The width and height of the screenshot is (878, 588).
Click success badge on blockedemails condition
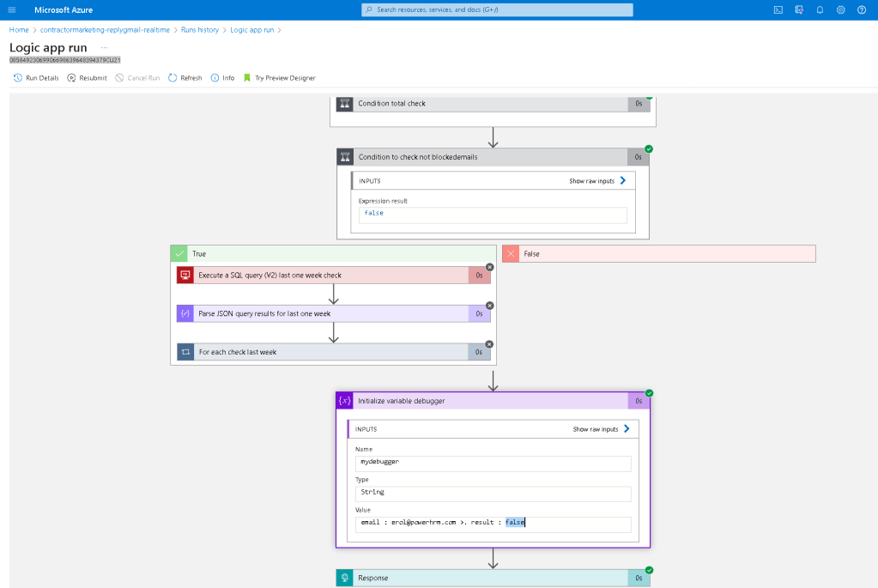coord(649,149)
